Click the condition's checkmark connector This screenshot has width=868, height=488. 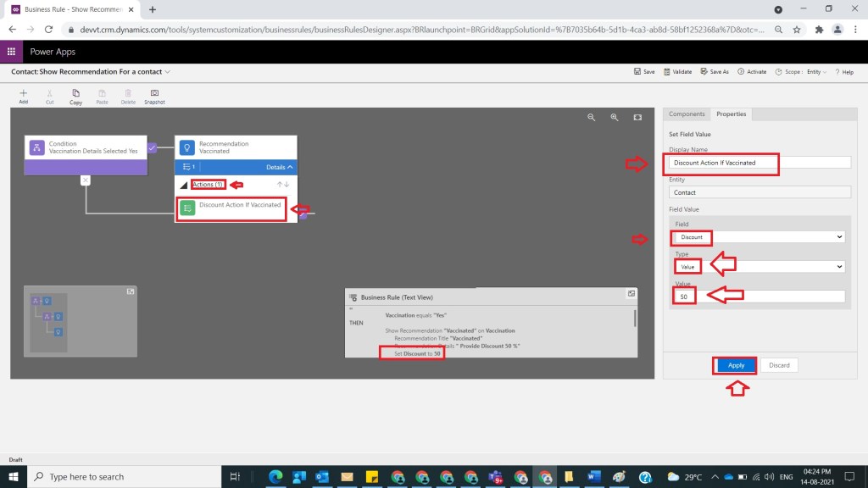coord(152,147)
